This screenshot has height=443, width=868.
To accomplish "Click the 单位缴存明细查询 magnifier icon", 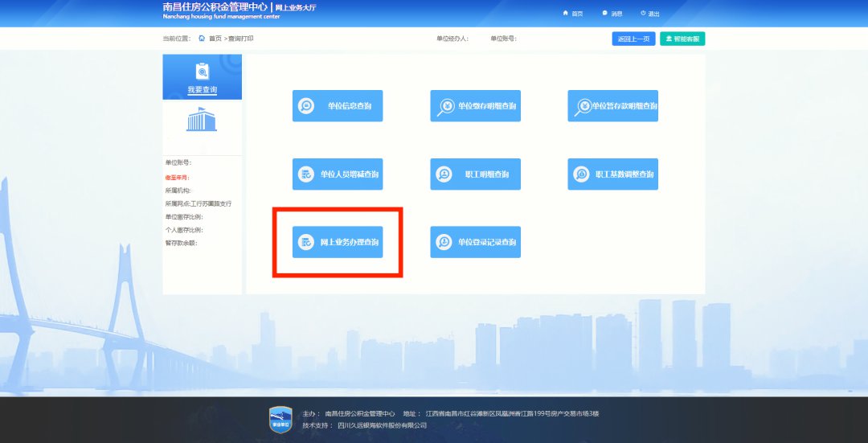I will pos(444,106).
